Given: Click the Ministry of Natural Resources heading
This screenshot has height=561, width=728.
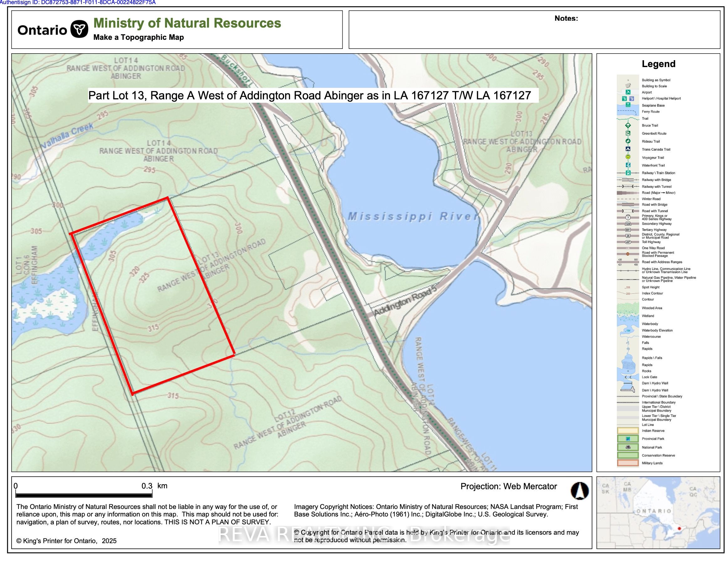Looking at the screenshot, I should click(x=187, y=23).
